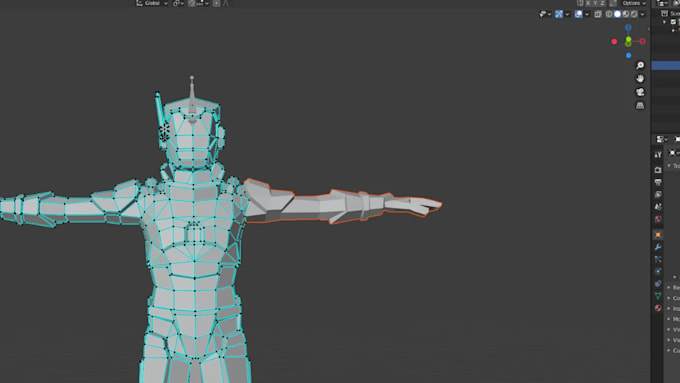The image size is (680, 383).
Task: Open the Modifiers wrench tab
Action: [658, 247]
